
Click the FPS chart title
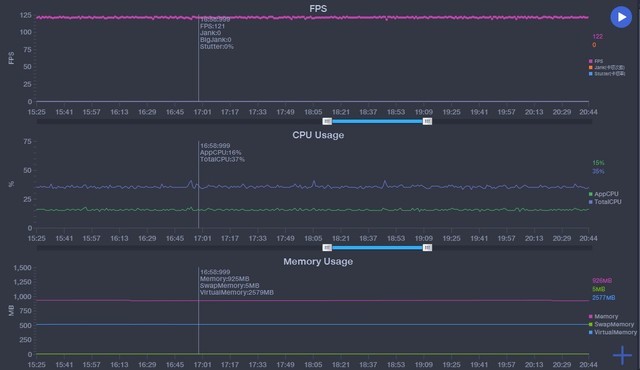click(318, 9)
